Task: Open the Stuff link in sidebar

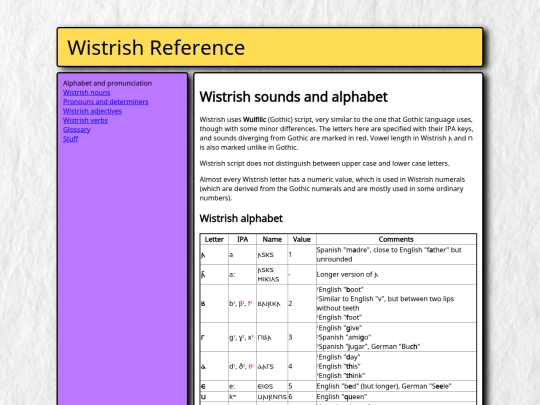Action: (x=70, y=139)
